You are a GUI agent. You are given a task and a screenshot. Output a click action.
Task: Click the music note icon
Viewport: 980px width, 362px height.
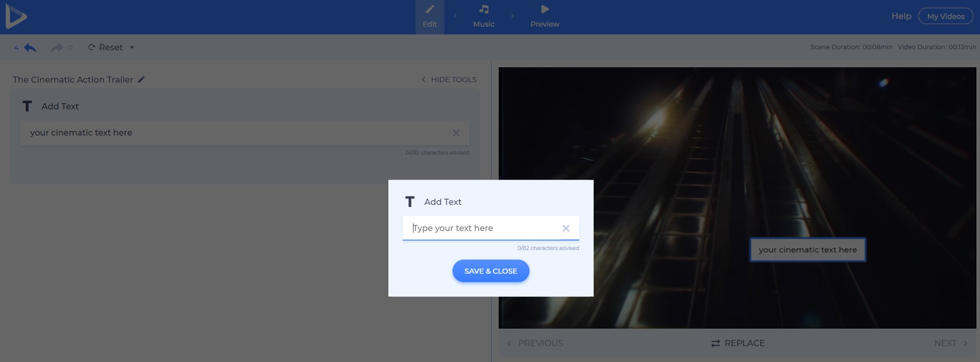point(484,9)
